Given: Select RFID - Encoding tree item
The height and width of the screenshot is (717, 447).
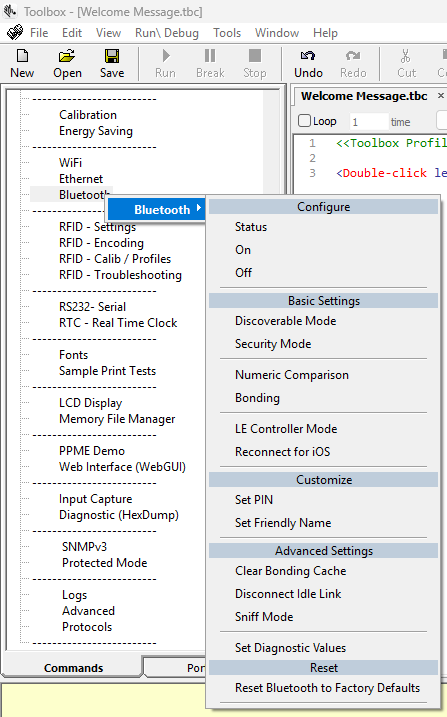Looking at the screenshot, I should [101, 243].
